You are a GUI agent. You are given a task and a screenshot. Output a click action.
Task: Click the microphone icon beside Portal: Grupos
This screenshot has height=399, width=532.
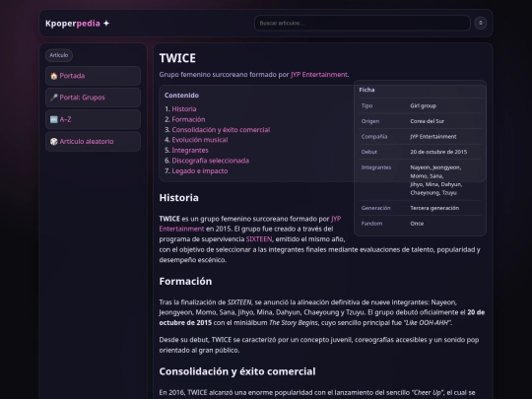53,98
